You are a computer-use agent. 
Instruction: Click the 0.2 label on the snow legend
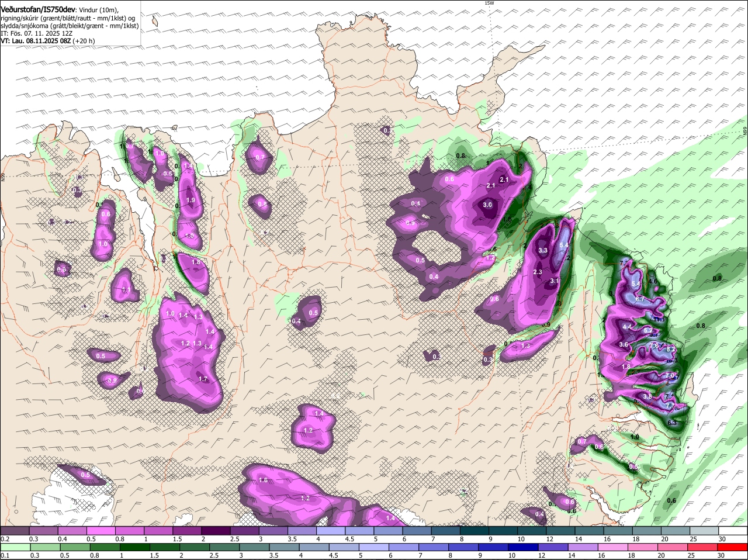[5, 538]
